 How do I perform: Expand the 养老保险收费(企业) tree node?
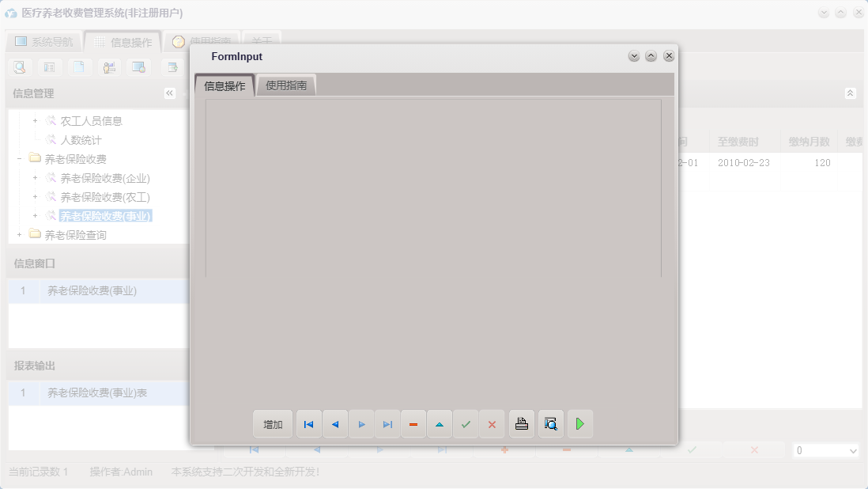pyautogui.click(x=35, y=178)
